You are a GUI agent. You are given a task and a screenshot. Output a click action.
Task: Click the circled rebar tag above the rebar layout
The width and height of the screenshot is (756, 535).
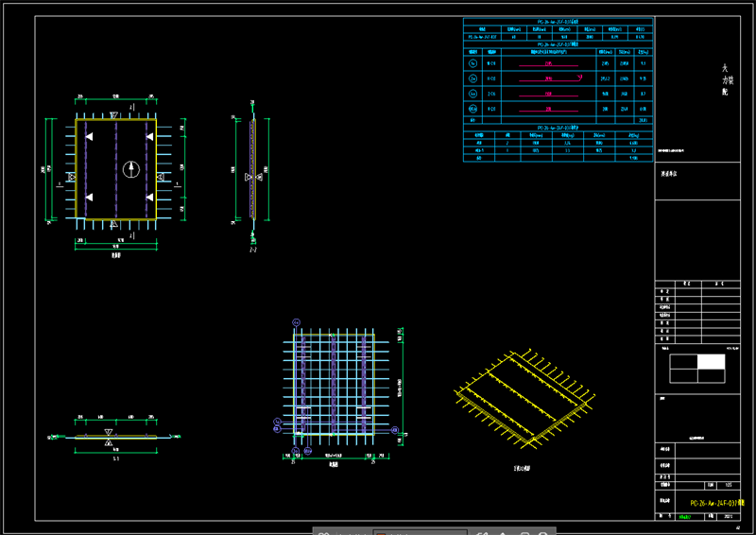coord(297,322)
